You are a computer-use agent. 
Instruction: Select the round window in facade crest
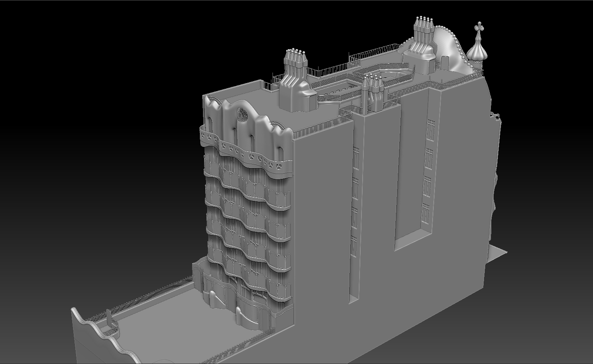point(243,115)
